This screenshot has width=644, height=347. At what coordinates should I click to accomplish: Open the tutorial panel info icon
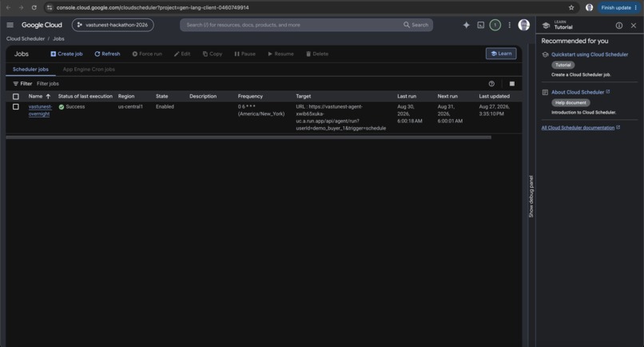coord(619,26)
